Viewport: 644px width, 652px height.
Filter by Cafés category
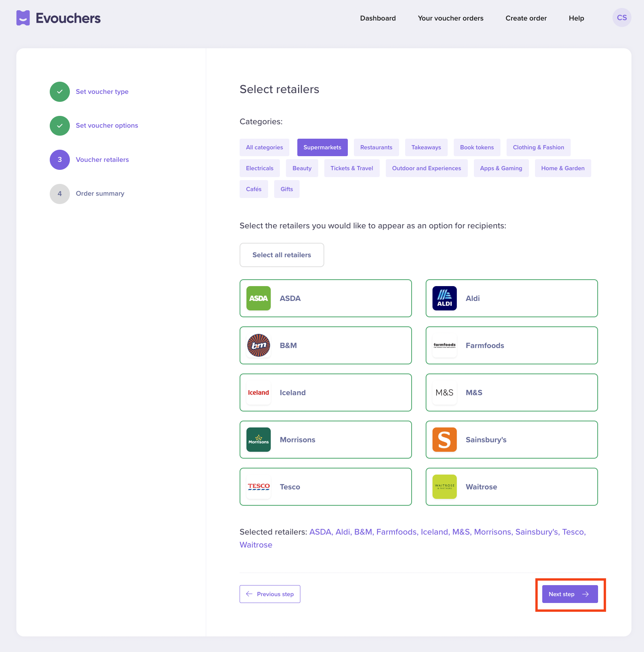click(254, 189)
